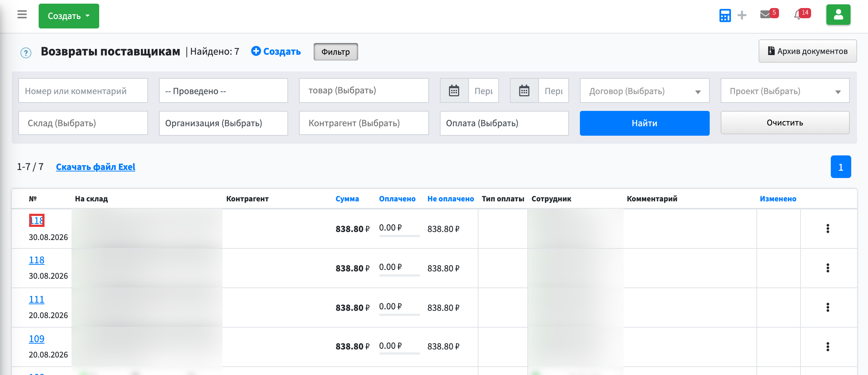Click payment progress bar in row 109
This screenshot has height=375, width=868.
400,353
